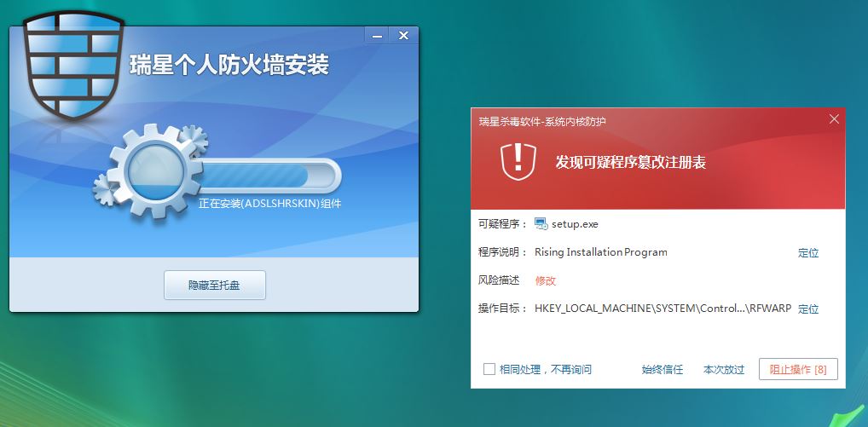Close the 系统内核防护 alert dialog

point(834,119)
